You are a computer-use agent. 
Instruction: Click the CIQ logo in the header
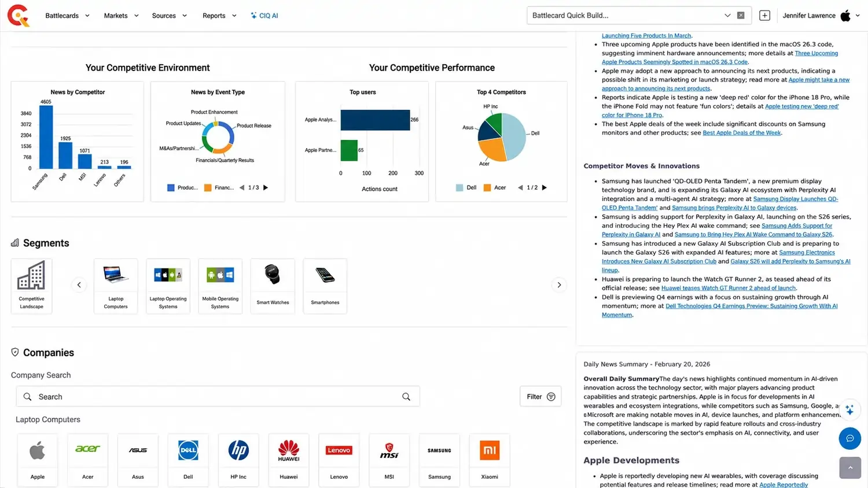click(x=19, y=16)
